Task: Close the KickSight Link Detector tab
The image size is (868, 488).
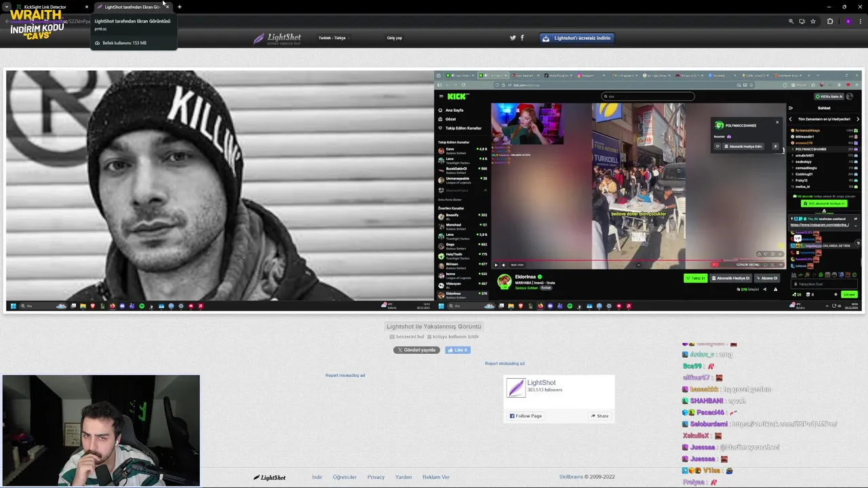Action: [x=86, y=7]
